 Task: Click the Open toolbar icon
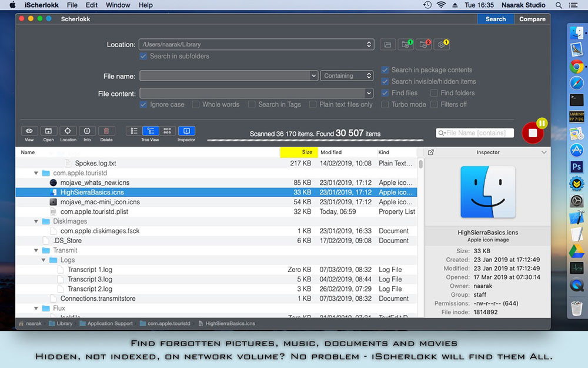pos(48,131)
